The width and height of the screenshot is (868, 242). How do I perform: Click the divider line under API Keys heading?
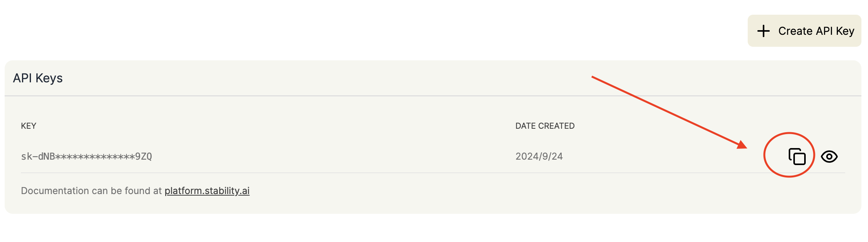[x=433, y=95]
